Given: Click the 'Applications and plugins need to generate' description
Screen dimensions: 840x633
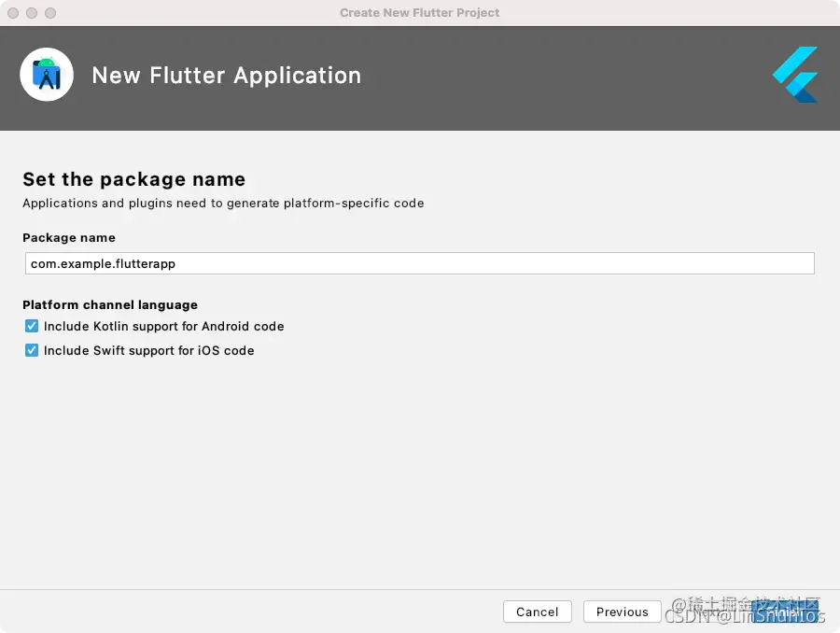Looking at the screenshot, I should pyautogui.click(x=223, y=204).
